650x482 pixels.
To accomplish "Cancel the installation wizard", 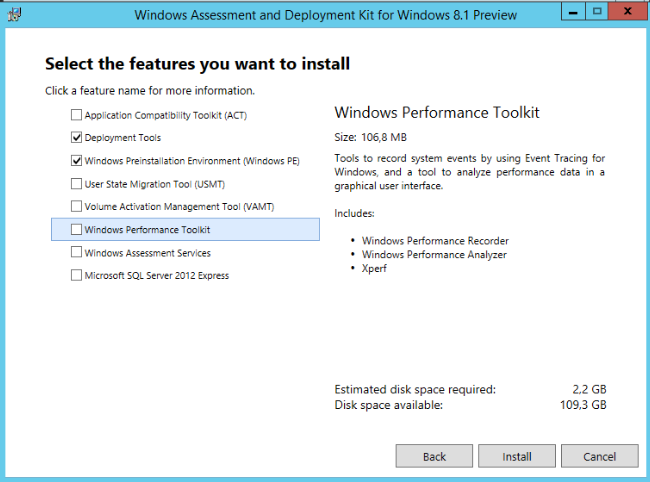I will pos(599,456).
